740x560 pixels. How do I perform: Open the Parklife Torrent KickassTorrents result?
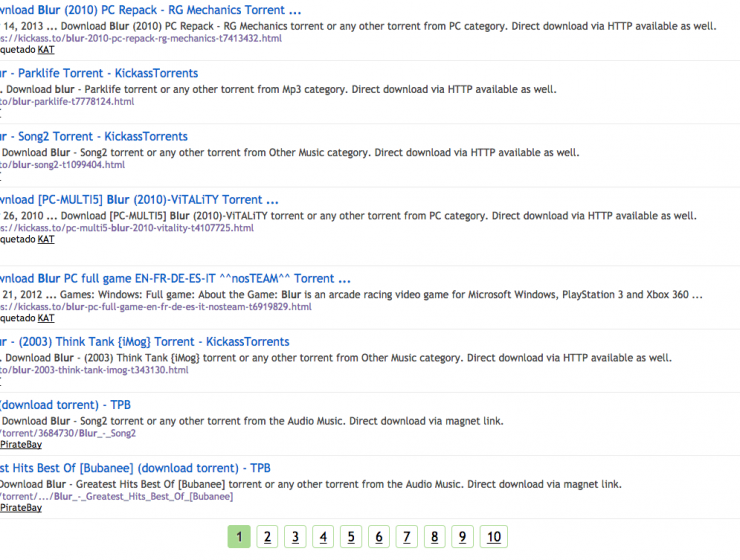[x=100, y=73]
